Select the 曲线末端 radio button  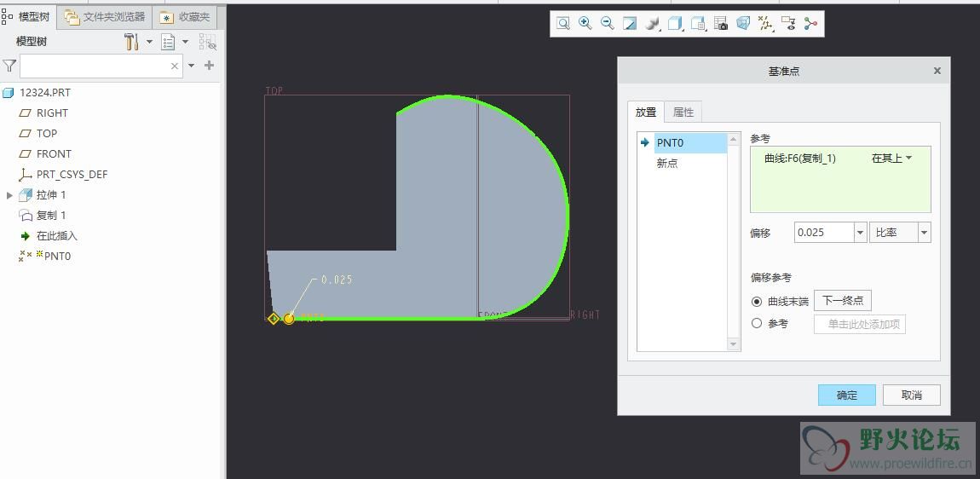[757, 301]
